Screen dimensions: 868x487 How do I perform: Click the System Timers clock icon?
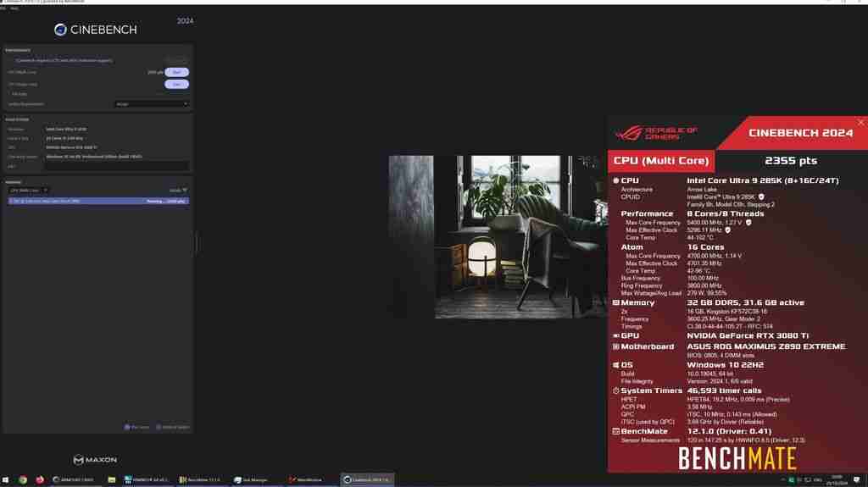click(615, 390)
